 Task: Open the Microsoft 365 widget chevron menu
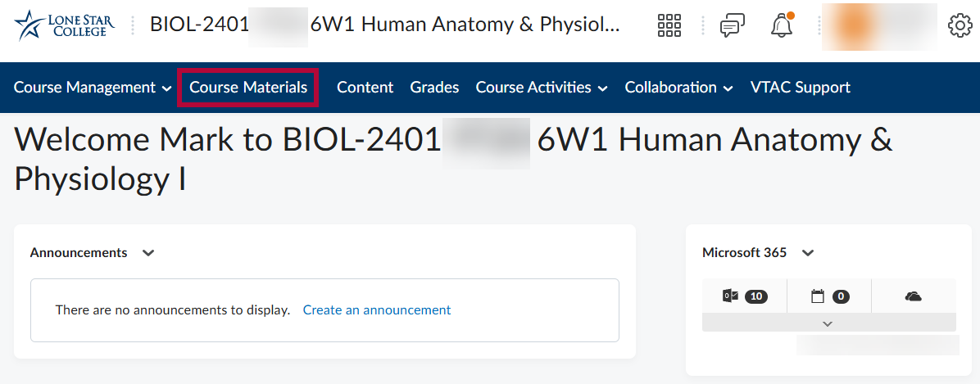(808, 253)
